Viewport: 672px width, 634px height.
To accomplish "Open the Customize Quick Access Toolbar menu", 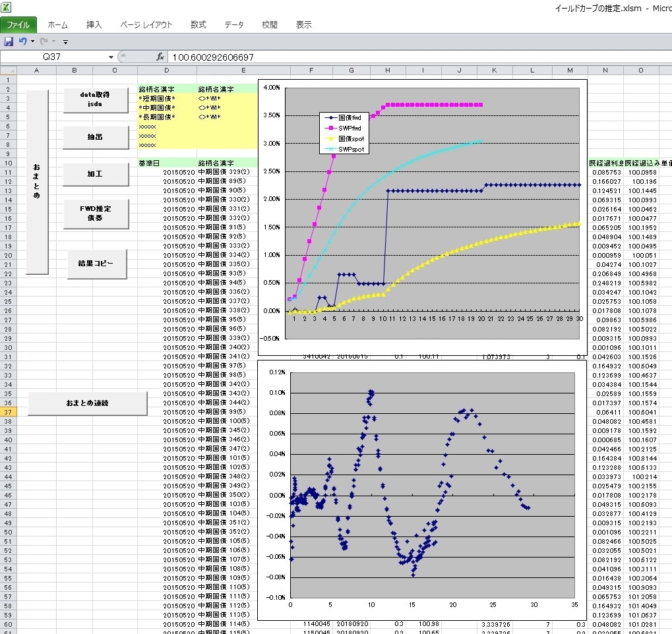I will [65, 42].
